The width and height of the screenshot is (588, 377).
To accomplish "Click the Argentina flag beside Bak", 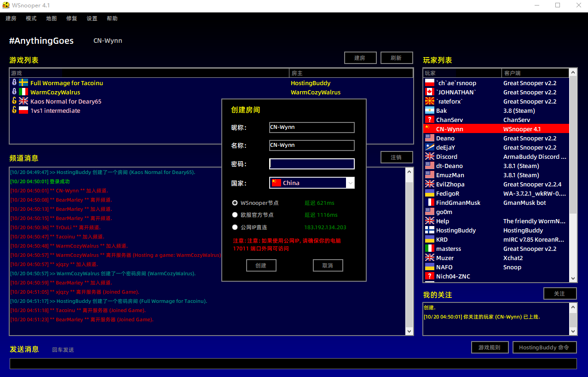I will (430, 110).
